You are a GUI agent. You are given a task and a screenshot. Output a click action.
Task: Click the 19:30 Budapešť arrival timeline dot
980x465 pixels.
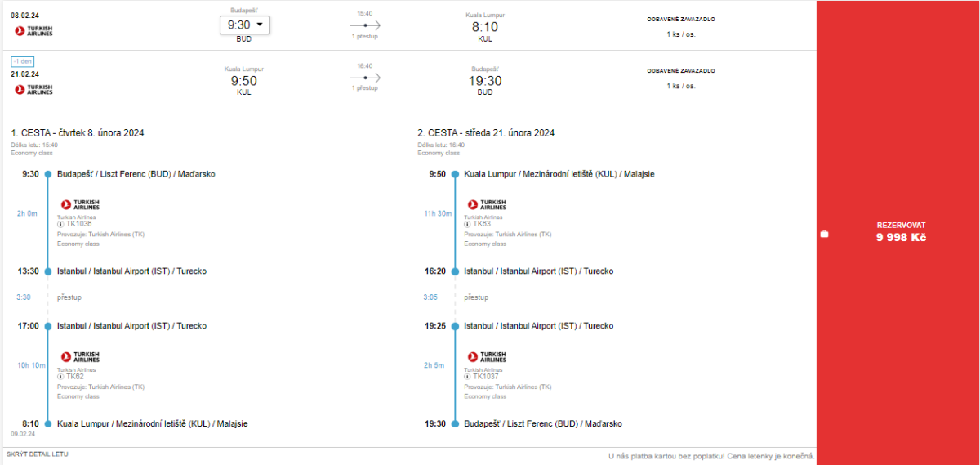(455, 424)
